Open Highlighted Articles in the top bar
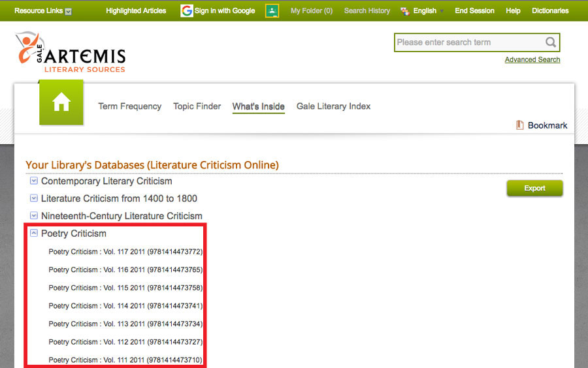Screen dimensions: 588x368 point(136,10)
